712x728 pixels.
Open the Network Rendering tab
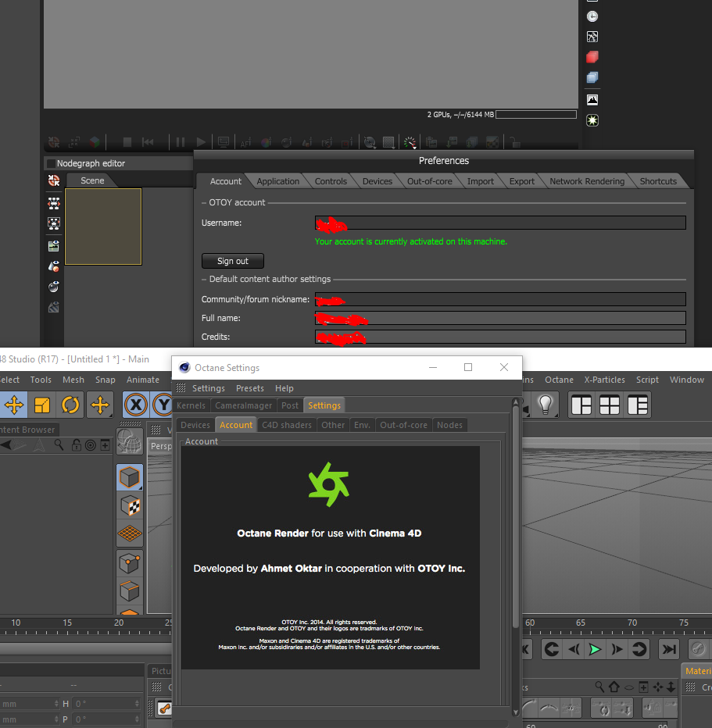(587, 181)
